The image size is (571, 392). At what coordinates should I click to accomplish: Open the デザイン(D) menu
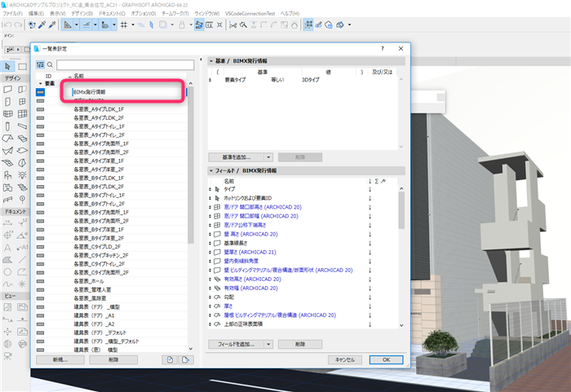pyautogui.click(x=82, y=14)
